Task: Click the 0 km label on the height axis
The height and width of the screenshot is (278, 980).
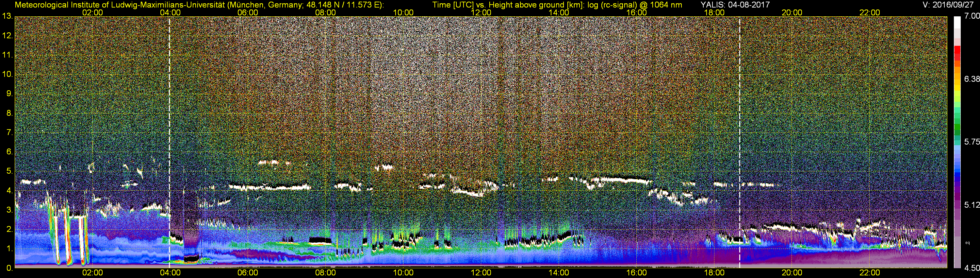Action: [9, 268]
